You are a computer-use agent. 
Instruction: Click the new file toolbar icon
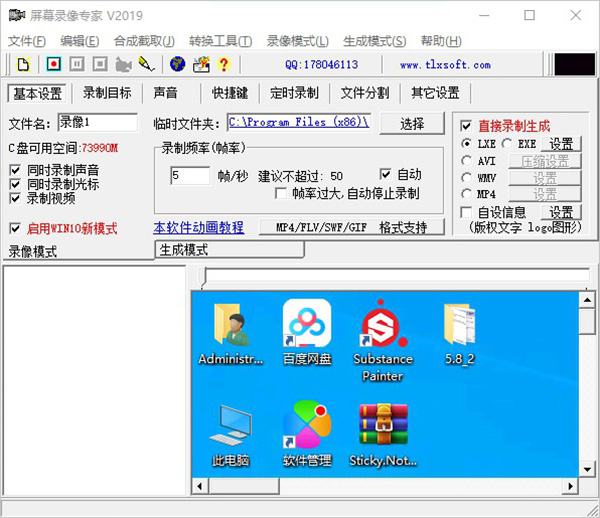23,65
